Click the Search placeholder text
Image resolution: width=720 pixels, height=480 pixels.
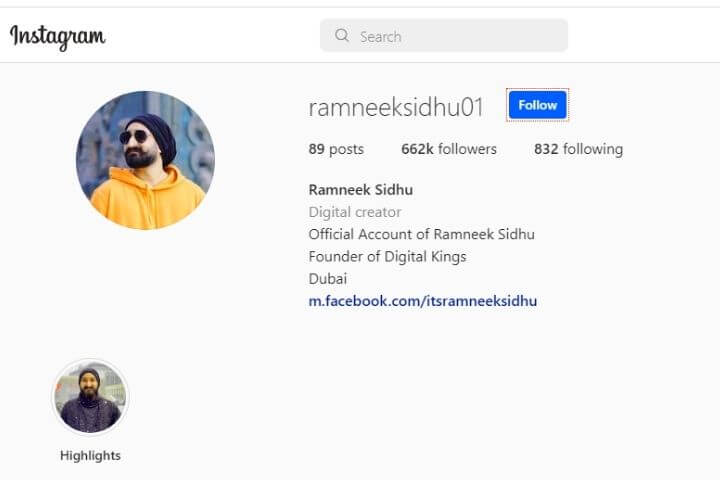coord(380,36)
